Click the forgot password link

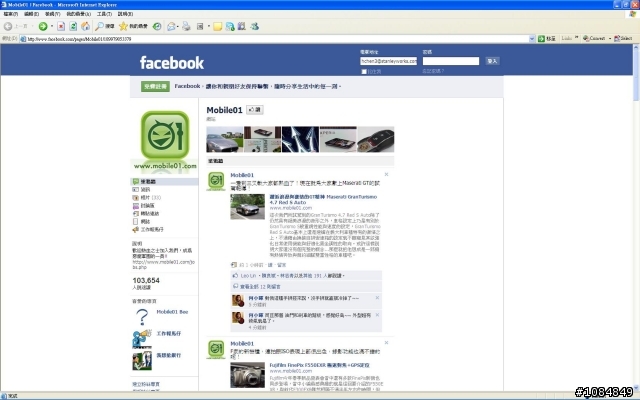(433, 71)
